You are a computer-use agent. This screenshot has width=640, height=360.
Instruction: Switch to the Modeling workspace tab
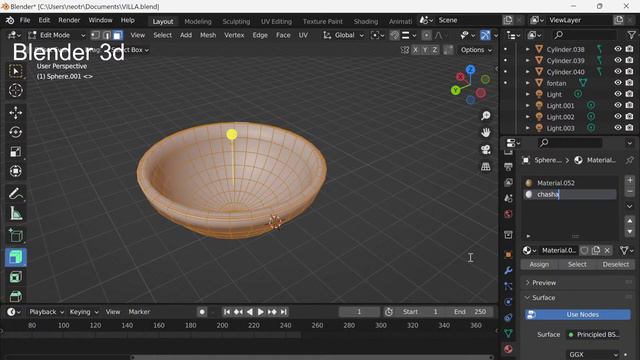tap(198, 21)
